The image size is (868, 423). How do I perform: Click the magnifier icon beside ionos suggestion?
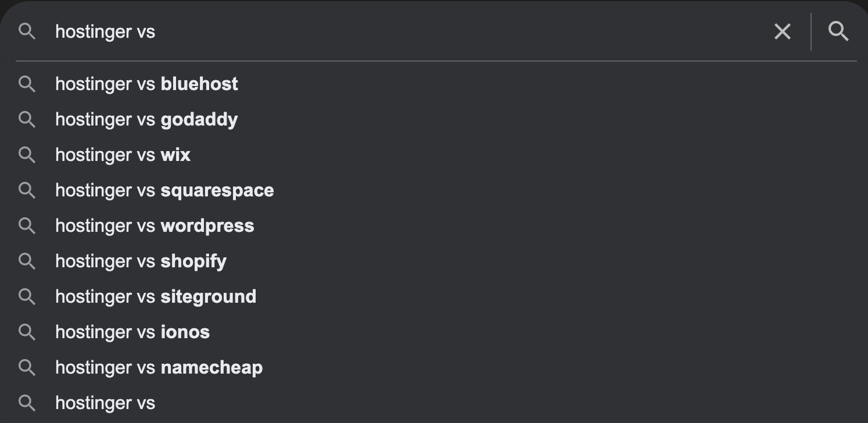coord(27,332)
